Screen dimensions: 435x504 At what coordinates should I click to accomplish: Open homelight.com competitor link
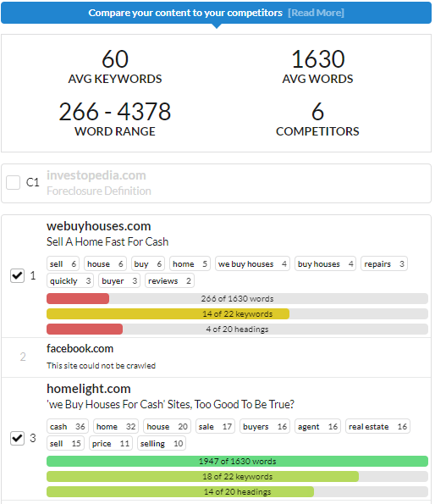coord(89,389)
